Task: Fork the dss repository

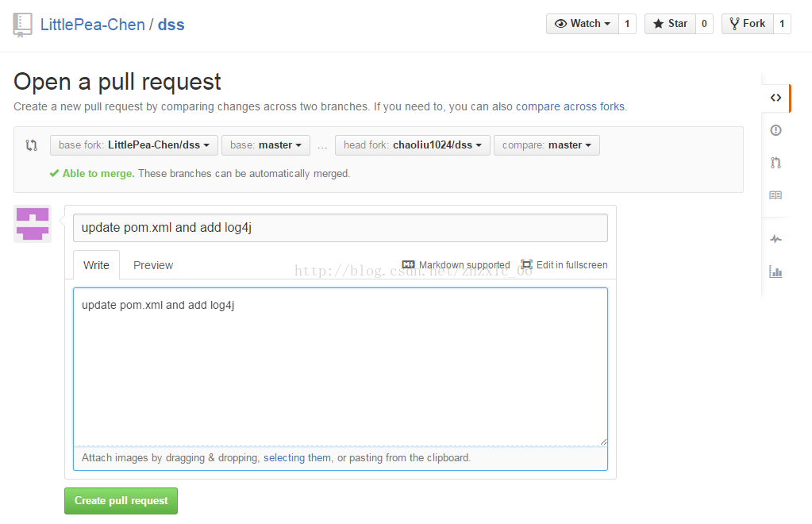Action: pyautogui.click(x=747, y=24)
